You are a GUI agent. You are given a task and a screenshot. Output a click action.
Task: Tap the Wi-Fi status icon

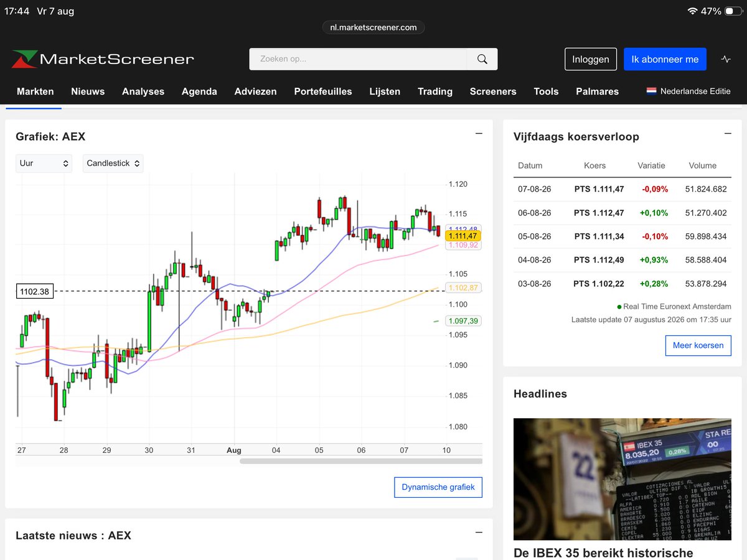pos(692,11)
